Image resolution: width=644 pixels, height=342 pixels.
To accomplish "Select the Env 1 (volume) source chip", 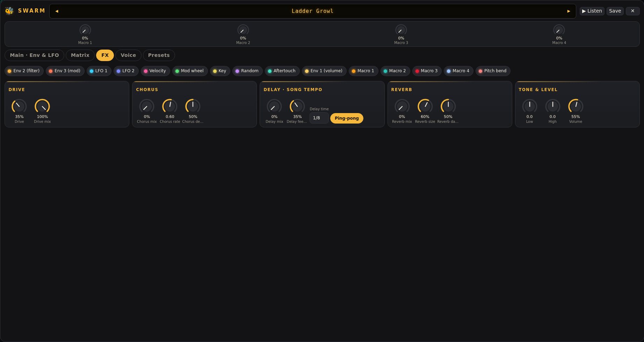I will pyautogui.click(x=324, y=71).
